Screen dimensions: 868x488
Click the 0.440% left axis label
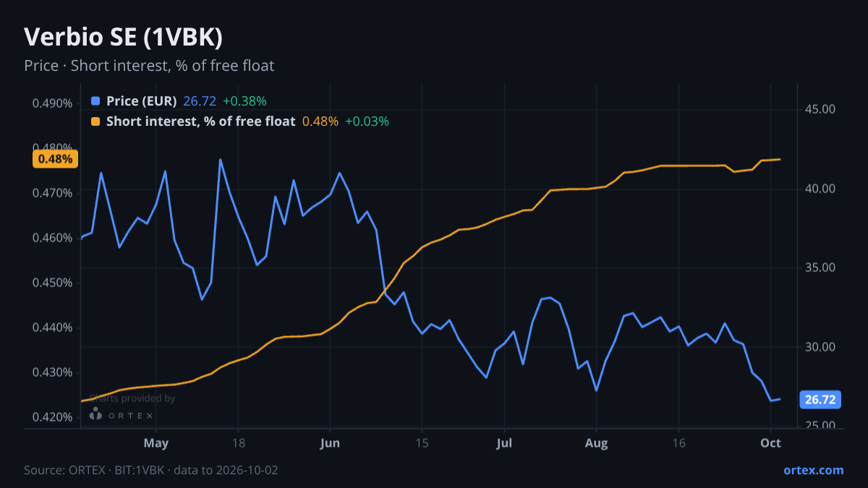[x=52, y=328]
